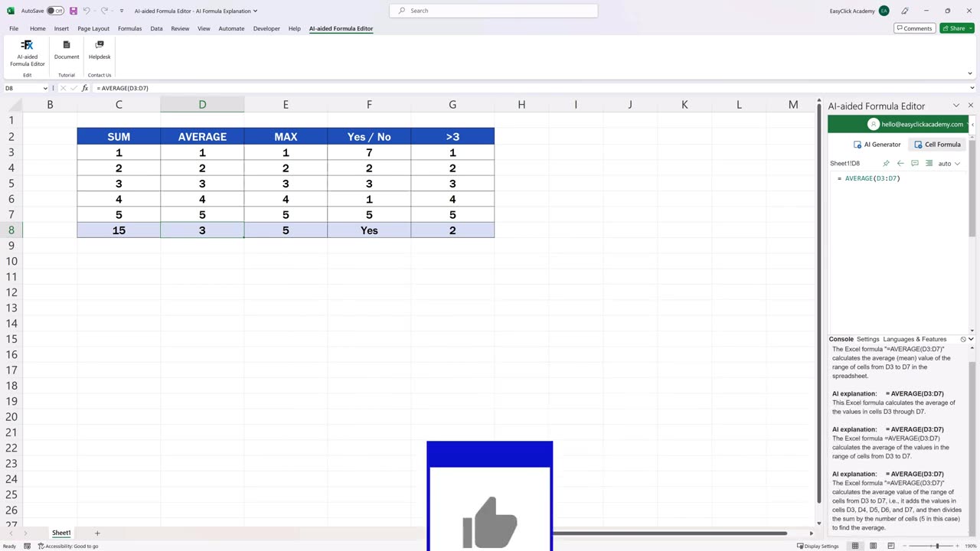Click the pin icon next to Sheet1!D8

(x=886, y=163)
